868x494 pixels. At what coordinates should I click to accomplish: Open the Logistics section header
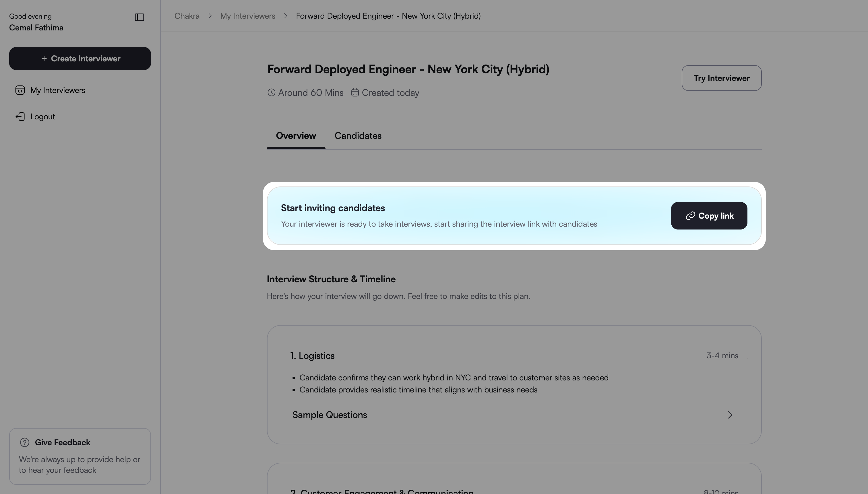click(312, 355)
